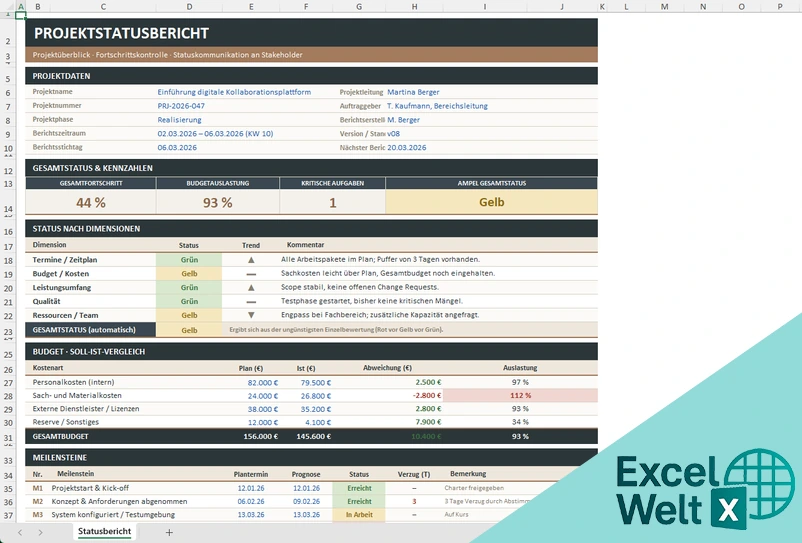Select downward trend arrow for Ressourcen / Team
The width and height of the screenshot is (802, 543).
(251, 315)
